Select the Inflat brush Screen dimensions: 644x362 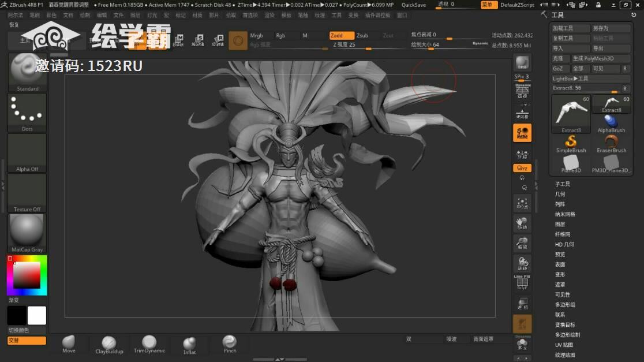pyautogui.click(x=189, y=346)
